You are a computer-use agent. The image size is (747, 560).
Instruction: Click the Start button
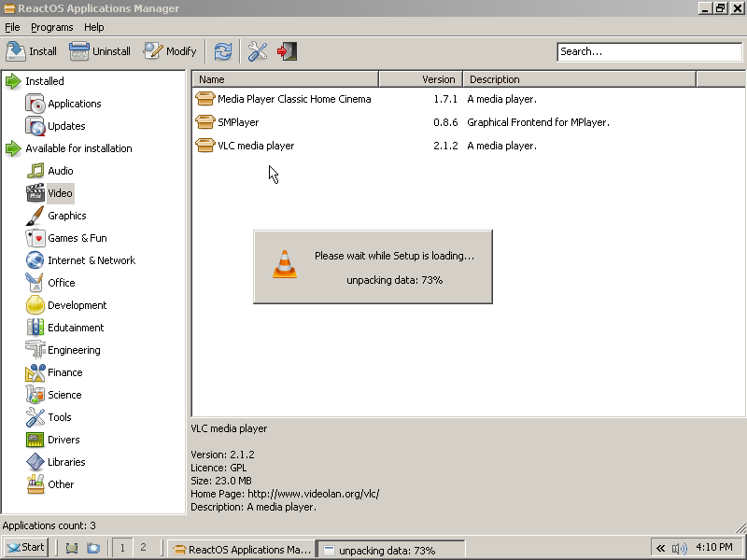coord(26,548)
